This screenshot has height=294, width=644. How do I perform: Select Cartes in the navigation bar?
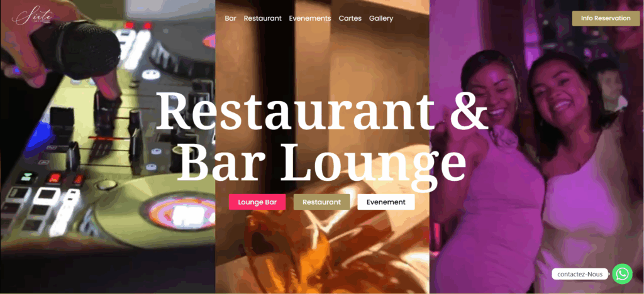pos(350,18)
